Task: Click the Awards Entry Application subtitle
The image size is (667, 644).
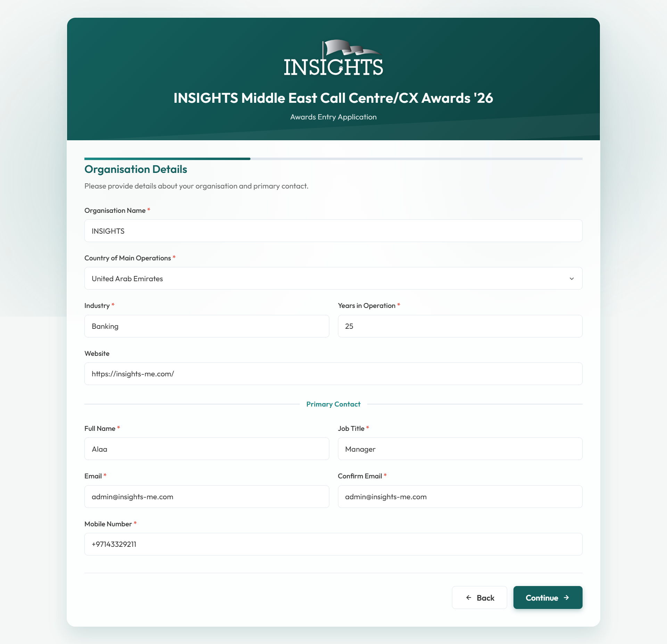Action: coord(333,117)
